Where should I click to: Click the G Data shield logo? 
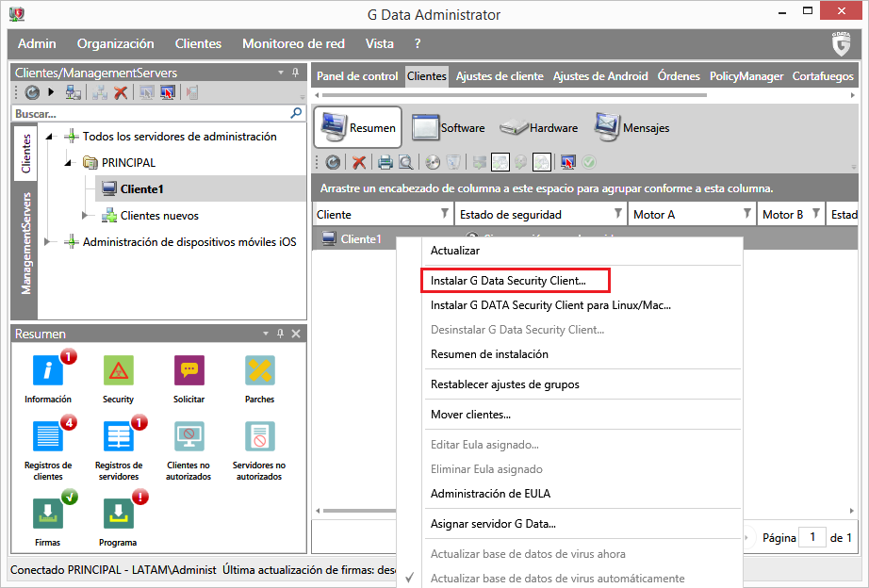click(x=841, y=43)
